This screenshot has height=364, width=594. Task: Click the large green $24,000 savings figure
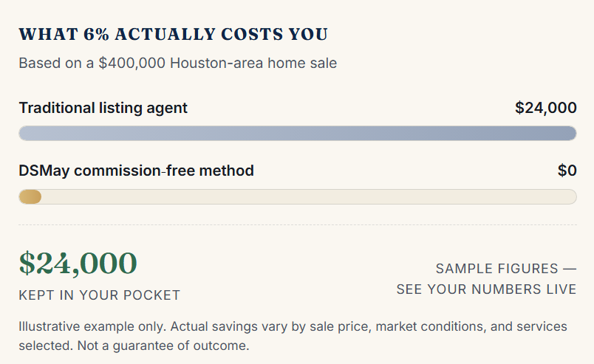tap(78, 264)
